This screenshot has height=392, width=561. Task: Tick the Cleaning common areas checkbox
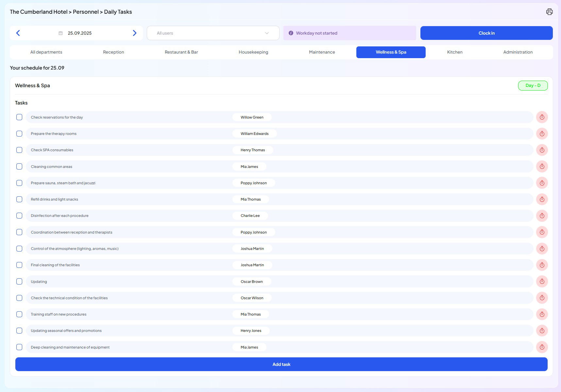click(19, 167)
